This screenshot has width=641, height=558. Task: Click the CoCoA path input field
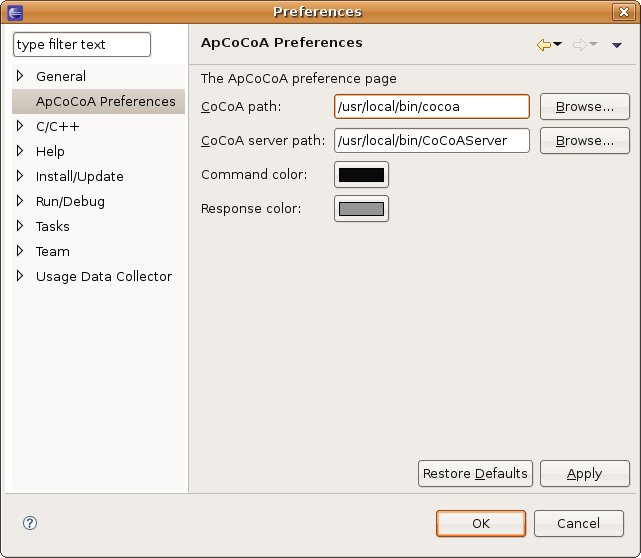click(432, 107)
